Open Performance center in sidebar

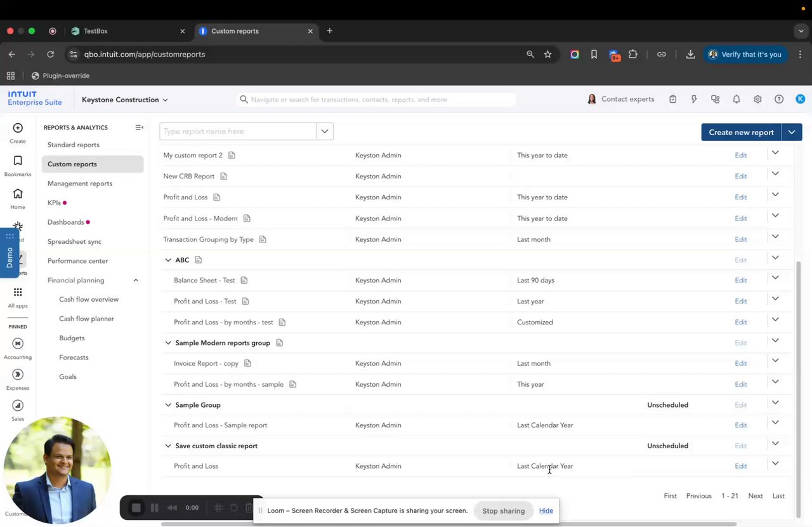[77, 261]
